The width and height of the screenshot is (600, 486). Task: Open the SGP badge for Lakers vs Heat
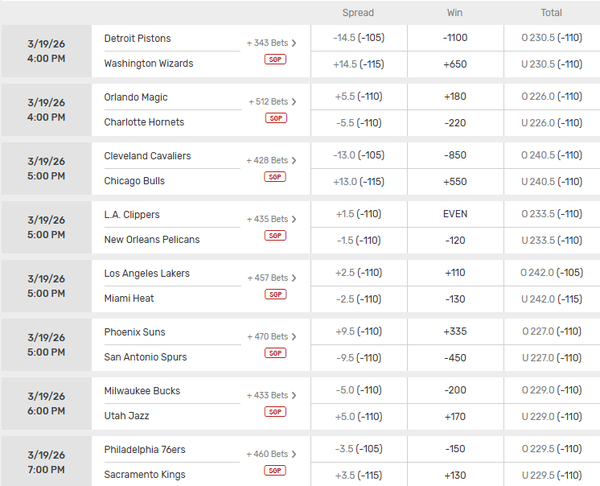[x=275, y=294]
